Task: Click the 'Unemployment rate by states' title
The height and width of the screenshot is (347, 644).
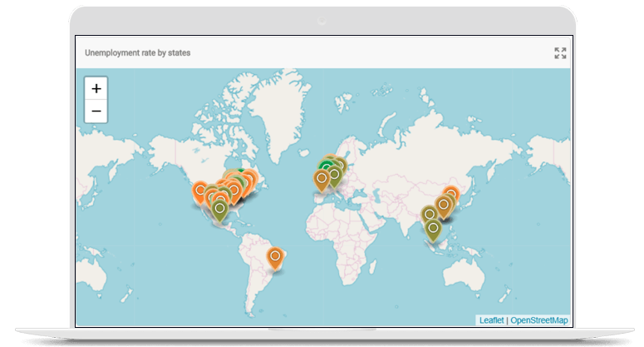Action: [138, 52]
